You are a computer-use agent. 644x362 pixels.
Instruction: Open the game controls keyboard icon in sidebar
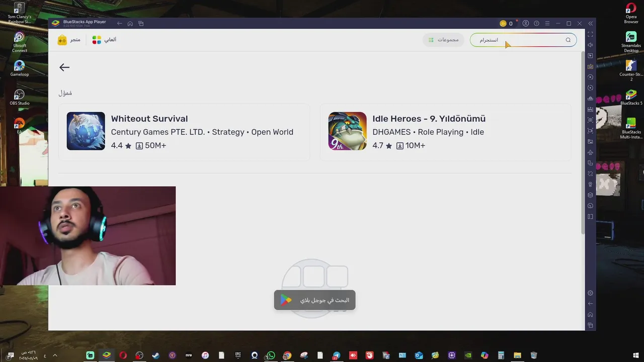(590, 66)
